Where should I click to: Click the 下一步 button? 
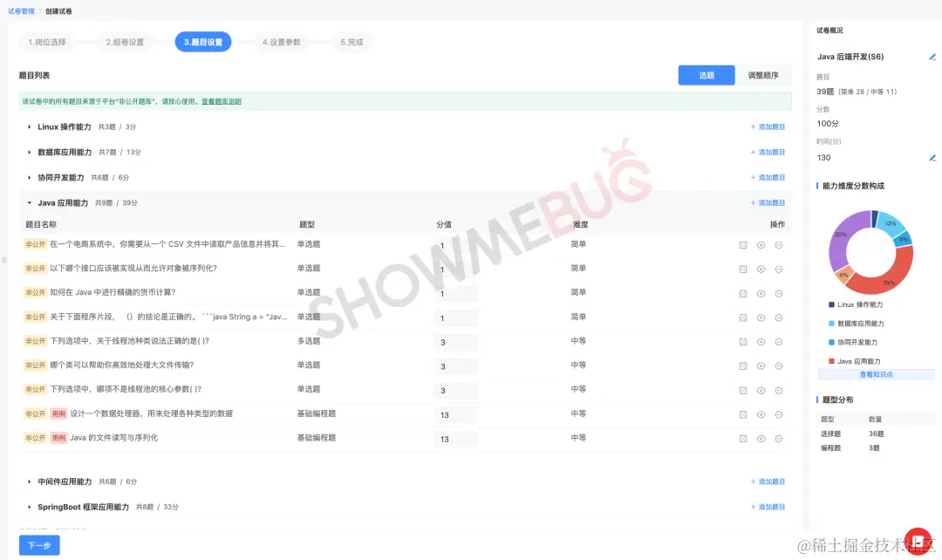[x=39, y=545]
